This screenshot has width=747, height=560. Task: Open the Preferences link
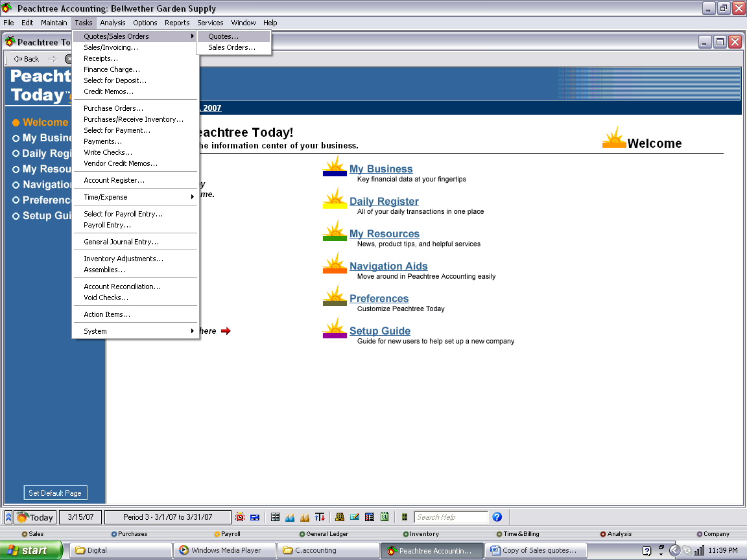point(379,298)
